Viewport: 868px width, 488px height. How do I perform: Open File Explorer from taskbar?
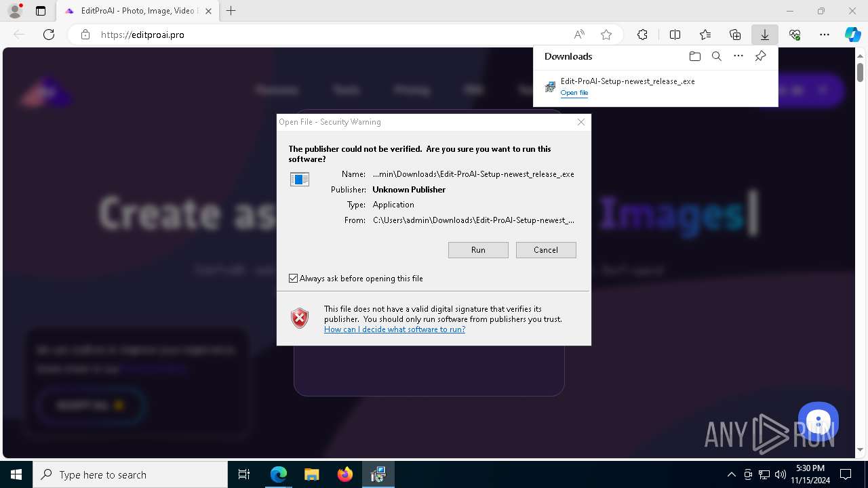coord(312,474)
